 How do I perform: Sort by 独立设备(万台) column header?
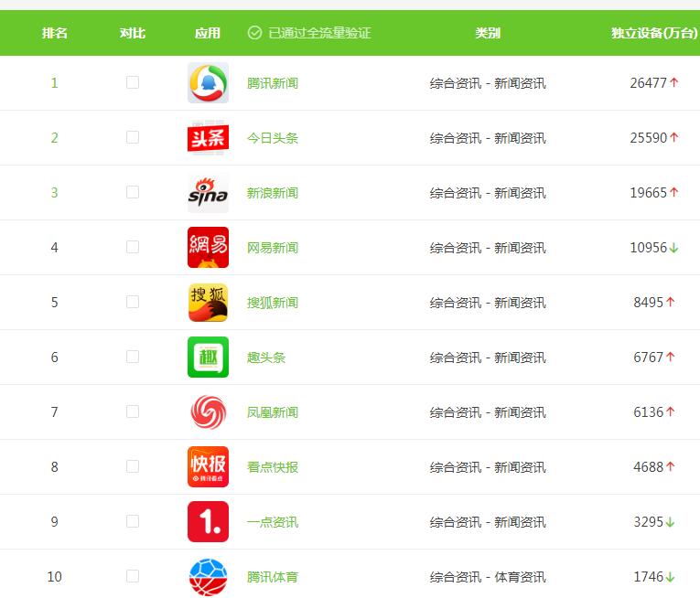pos(654,33)
